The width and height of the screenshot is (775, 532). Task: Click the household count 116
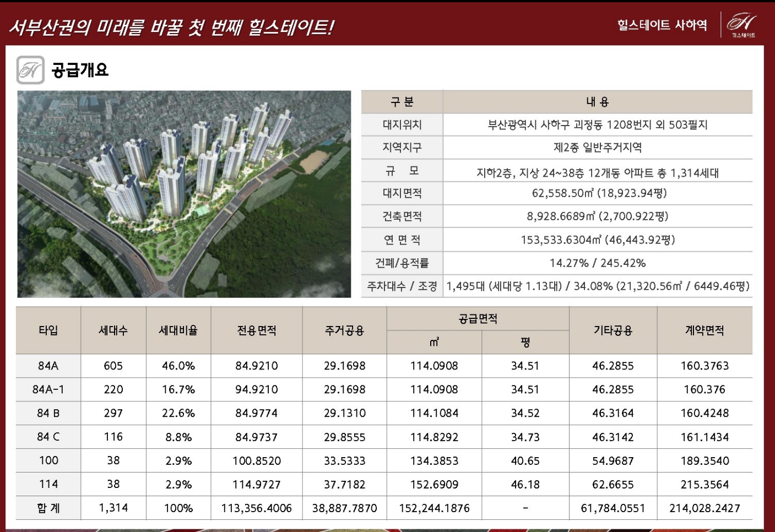point(113,437)
